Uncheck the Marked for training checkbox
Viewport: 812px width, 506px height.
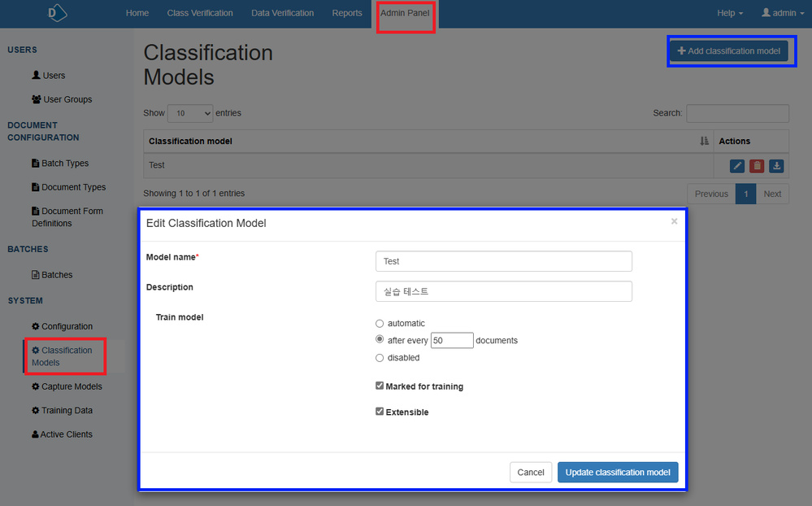[380, 386]
